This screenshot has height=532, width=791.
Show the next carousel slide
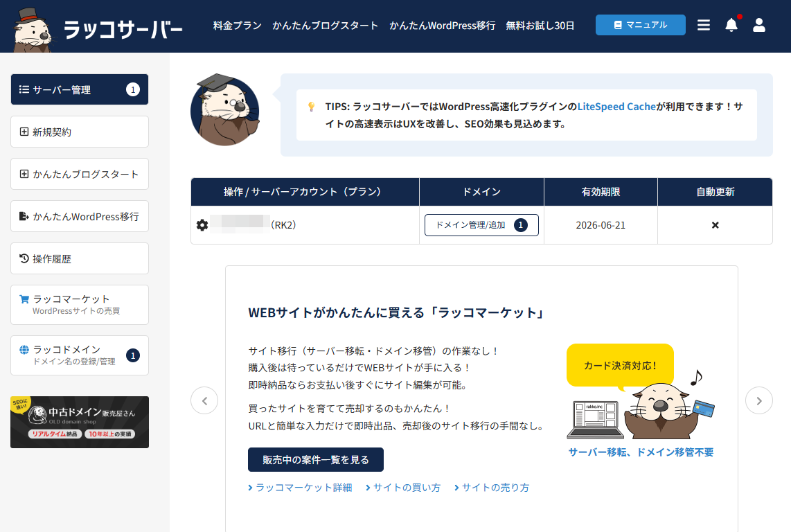pyautogui.click(x=758, y=400)
